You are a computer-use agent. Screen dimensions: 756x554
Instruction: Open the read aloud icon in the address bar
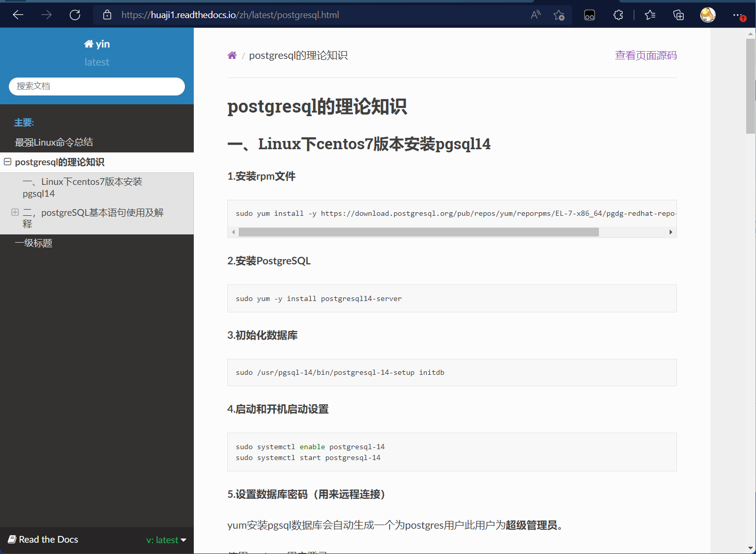pos(536,15)
